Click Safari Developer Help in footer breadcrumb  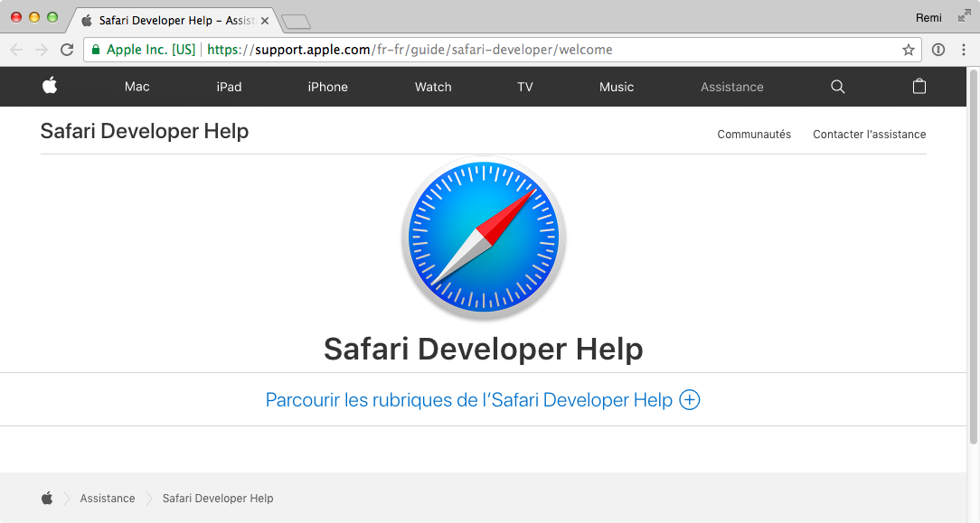coord(218,498)
